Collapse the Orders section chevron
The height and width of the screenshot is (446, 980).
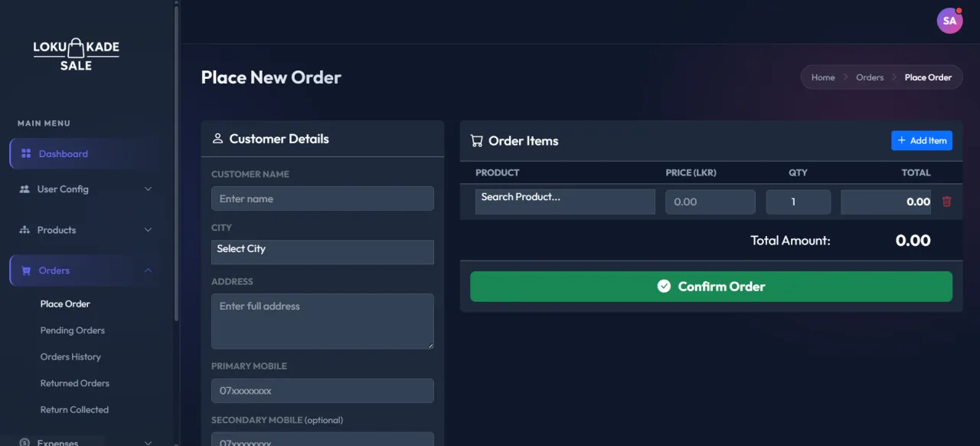click(148, 270)
